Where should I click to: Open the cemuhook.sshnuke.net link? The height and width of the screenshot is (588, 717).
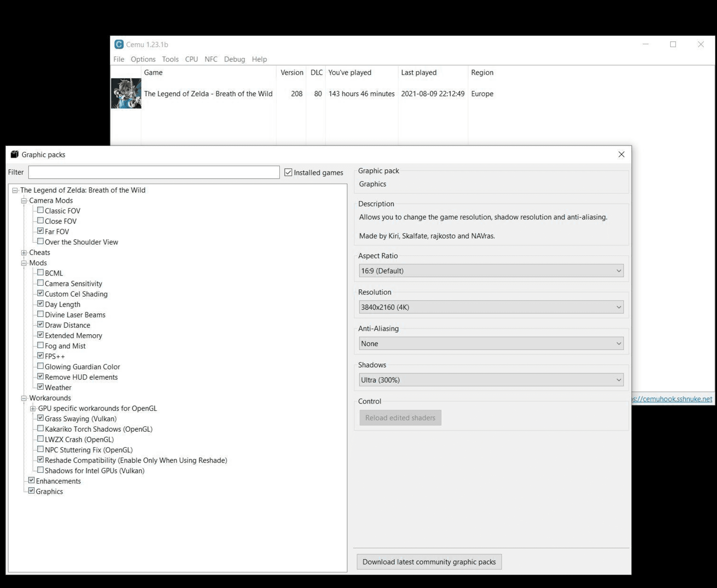(x=672, y=399)
